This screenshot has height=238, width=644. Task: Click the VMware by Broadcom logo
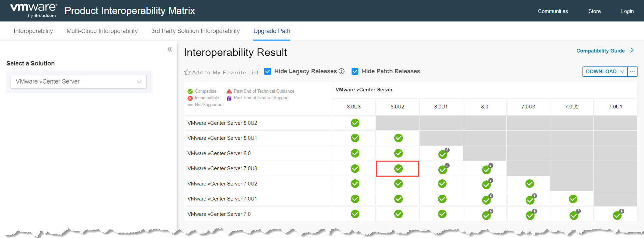[33, 11]
